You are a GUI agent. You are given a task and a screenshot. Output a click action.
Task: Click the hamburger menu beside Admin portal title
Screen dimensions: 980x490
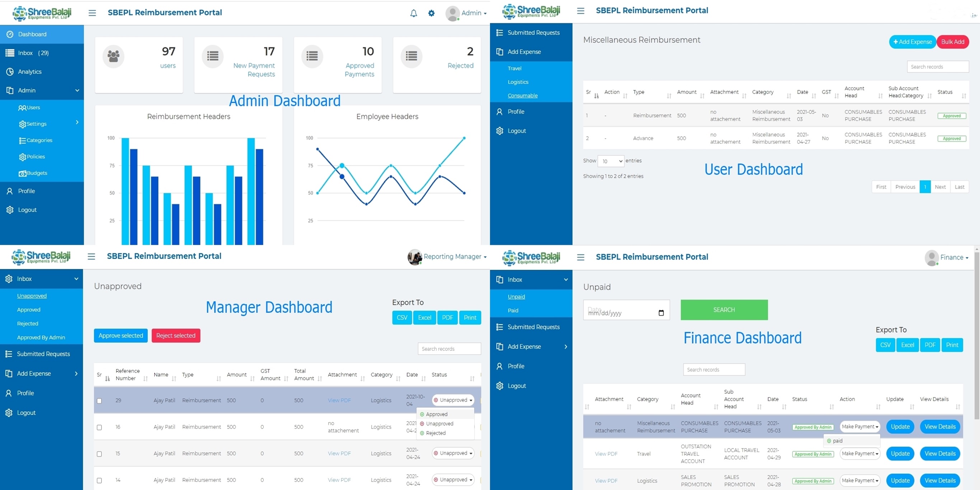click(x=92, y=13)
